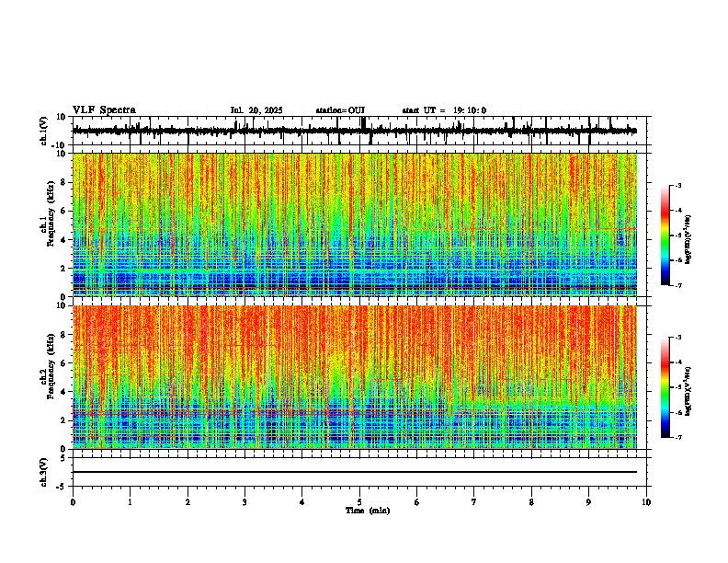Click time axis tick label "2"
This screenshot has width=728, height=563.
tap(188, 502)
